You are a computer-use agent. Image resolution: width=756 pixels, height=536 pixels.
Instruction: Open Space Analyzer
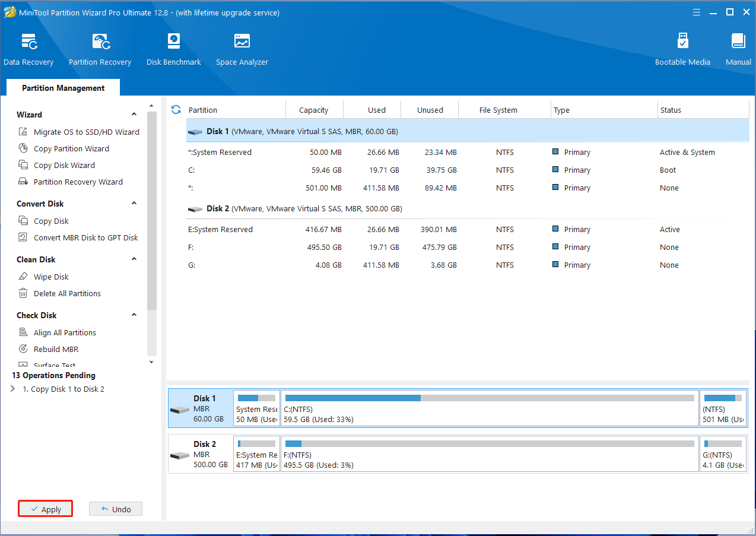(x=242, y=50)
